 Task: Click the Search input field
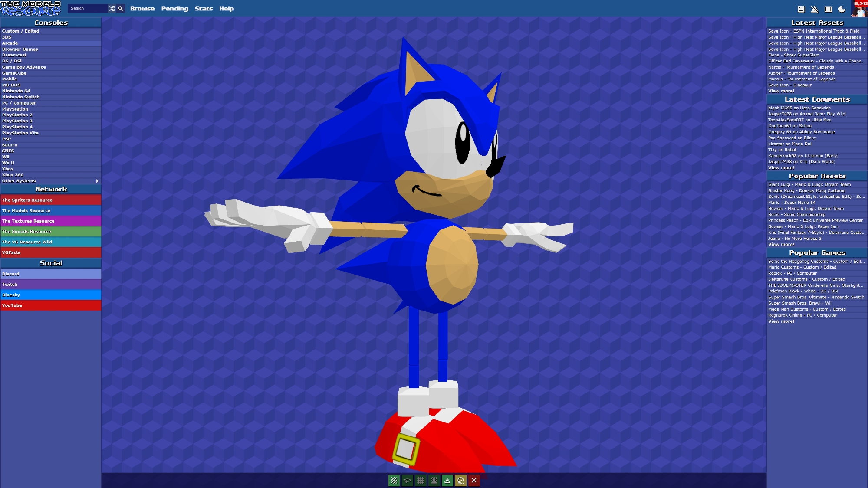87,8
